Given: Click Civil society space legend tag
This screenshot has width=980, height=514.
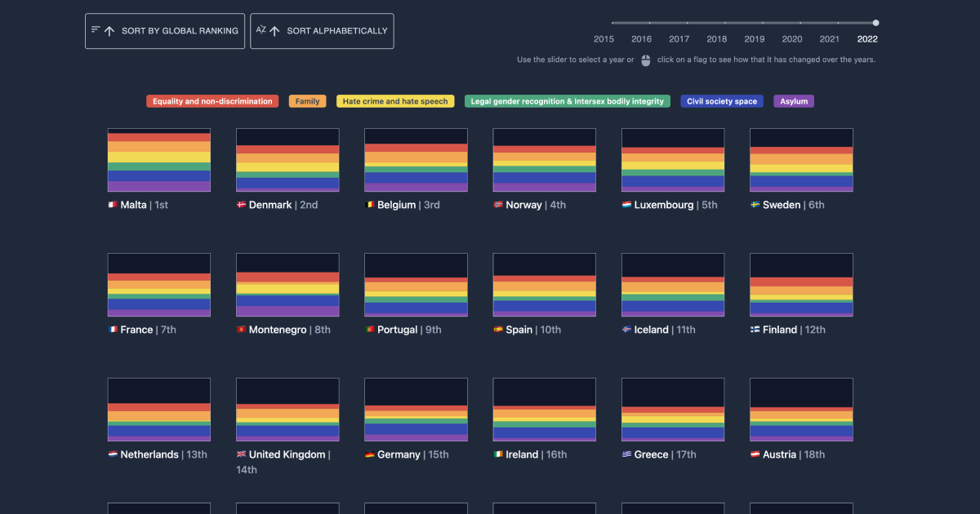Looking at the screenshot, I should tap(722, 101).
